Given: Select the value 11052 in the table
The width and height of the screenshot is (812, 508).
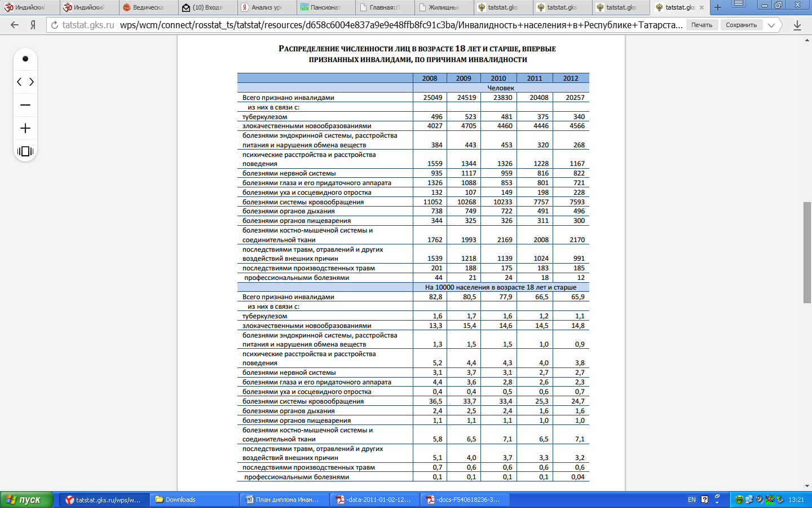Looking at the screenshot, I should point(433,202).
